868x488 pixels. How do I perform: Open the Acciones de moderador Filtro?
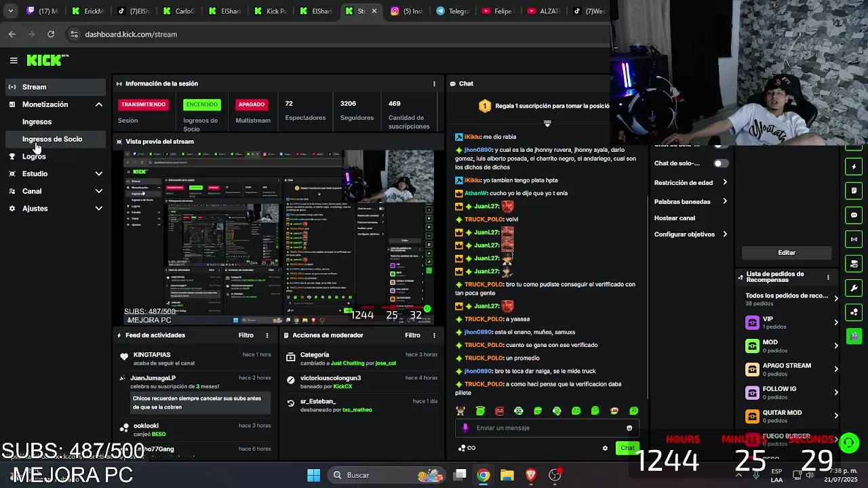tap(412, 335)
